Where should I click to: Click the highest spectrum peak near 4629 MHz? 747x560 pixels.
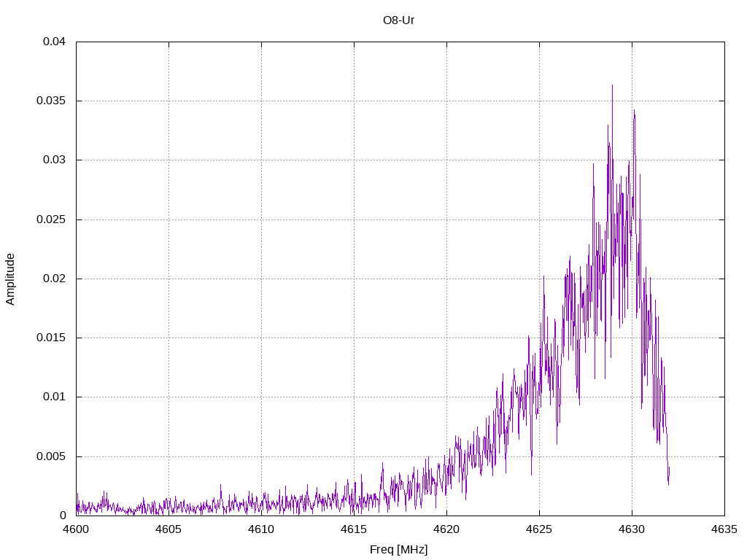612,86
